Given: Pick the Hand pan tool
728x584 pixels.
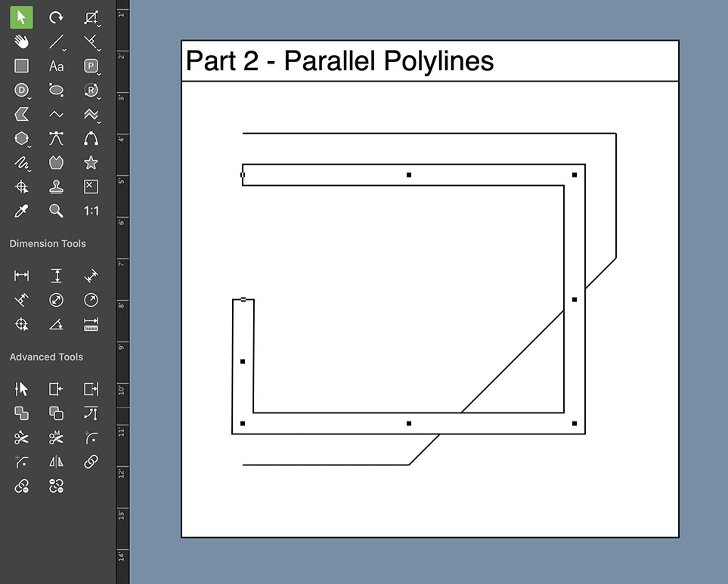Looking at the screenshot, I should pos(21,42).
